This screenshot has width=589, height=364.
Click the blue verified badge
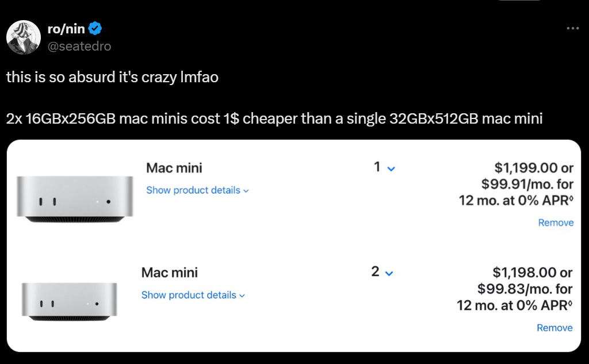96,28
